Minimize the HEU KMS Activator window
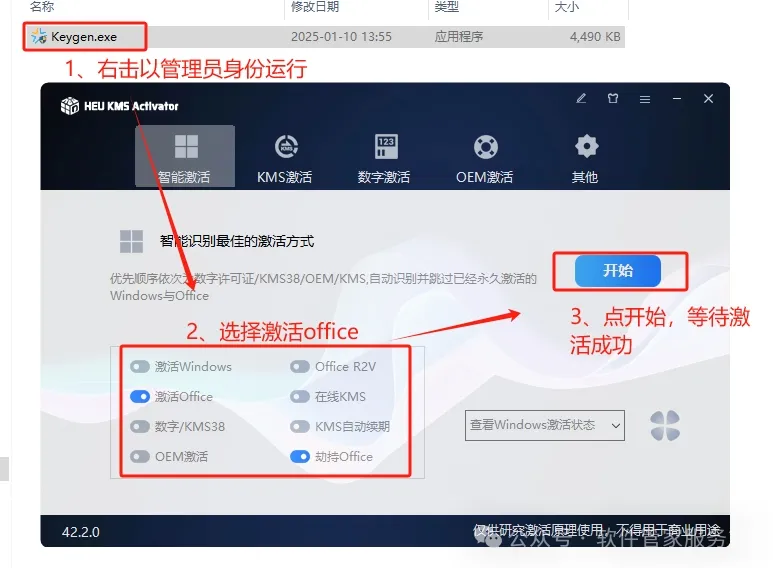 click(x=677, y=99)
